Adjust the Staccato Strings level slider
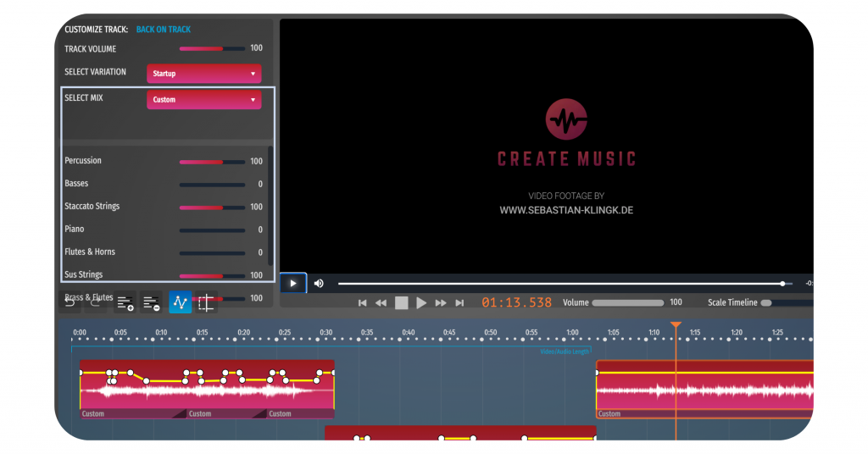 (212, 208)
